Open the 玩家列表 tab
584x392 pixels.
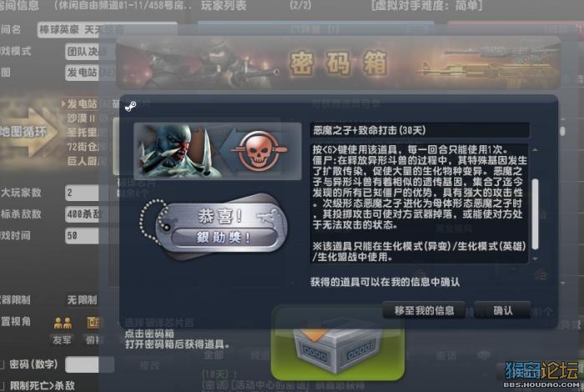pyautogui.click(x=224, y=6)
